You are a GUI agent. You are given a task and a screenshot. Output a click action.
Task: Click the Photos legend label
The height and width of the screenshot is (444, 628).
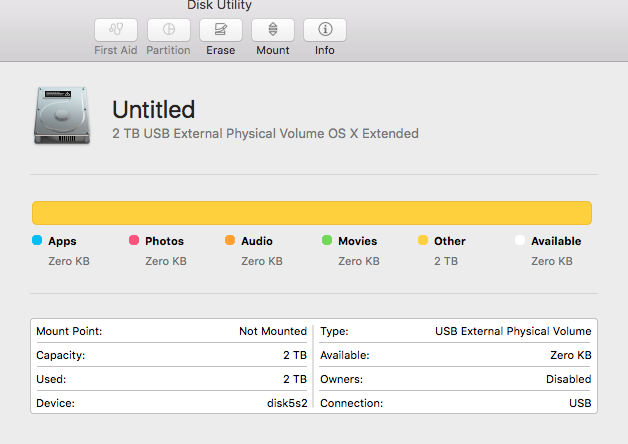pos(164,241)
